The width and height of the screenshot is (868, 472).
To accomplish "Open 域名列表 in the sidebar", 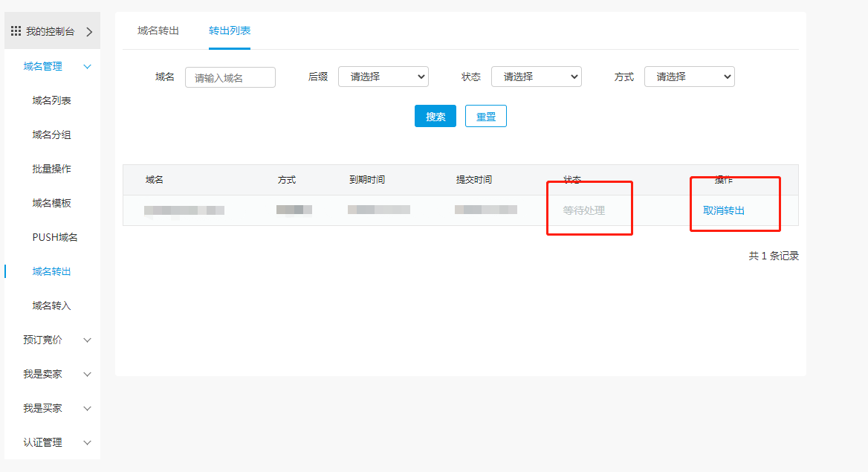I will pos(52,101).
